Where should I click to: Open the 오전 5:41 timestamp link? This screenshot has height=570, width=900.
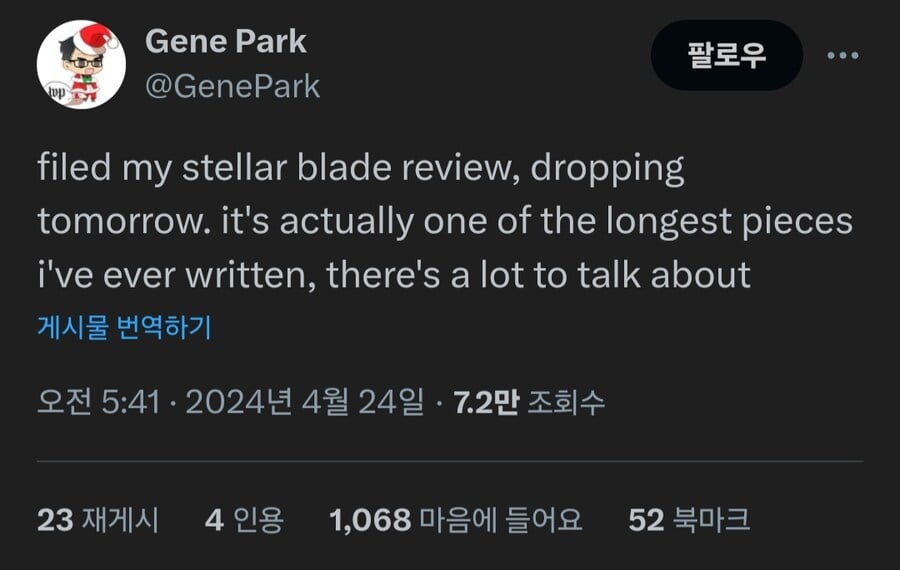click(x=99, y=402)
